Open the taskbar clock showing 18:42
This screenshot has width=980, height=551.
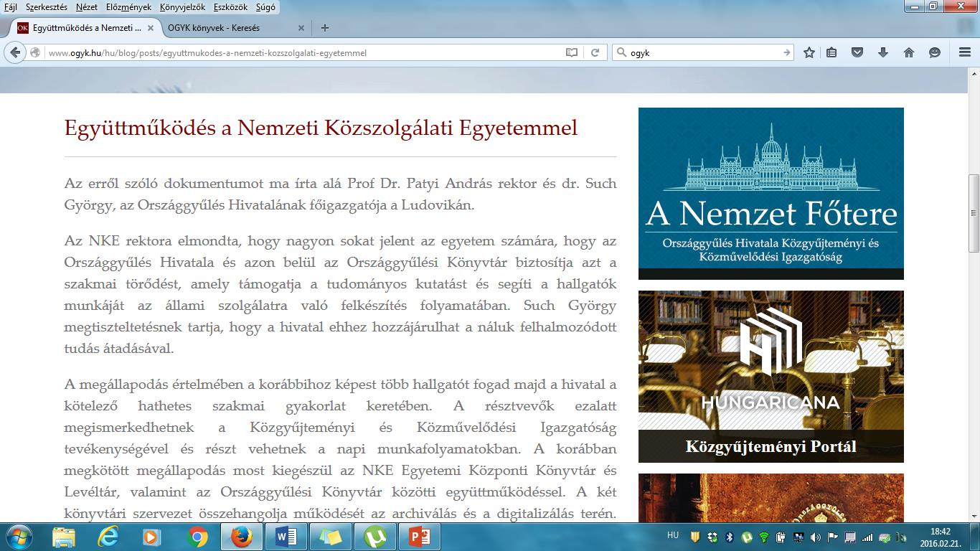(x=940, y=537)
